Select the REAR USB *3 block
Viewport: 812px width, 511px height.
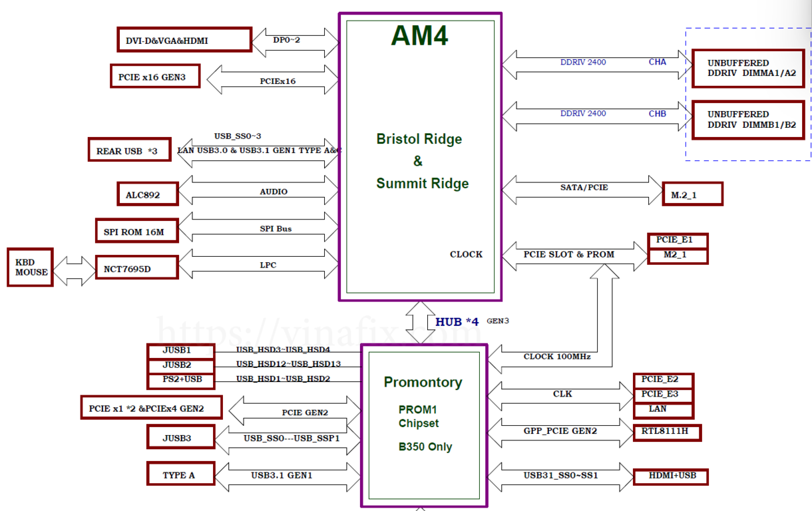click(129, 150)
